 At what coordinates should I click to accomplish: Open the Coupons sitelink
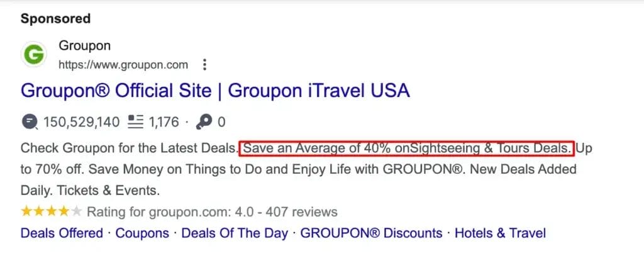(x=142, y=233)
